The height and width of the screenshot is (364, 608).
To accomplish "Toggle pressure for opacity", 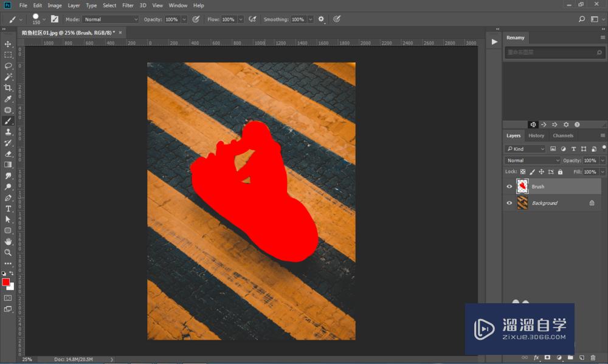I will pos(196,19).
